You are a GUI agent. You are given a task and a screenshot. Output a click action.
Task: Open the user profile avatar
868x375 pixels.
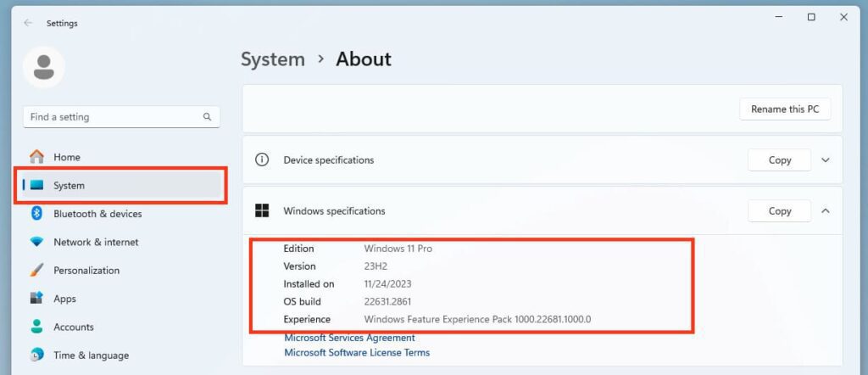(x=44, y=66)
